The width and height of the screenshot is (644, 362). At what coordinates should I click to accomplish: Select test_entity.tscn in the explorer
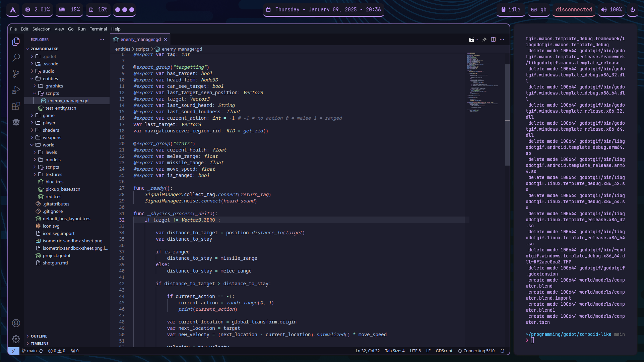point(61,108)
